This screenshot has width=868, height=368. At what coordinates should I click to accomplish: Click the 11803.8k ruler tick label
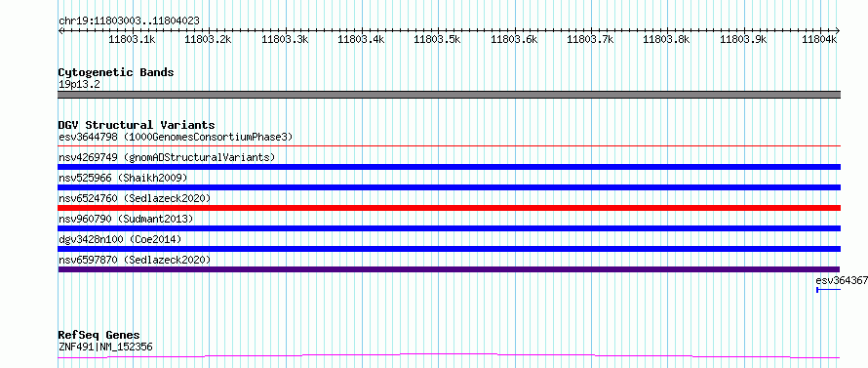667,39
